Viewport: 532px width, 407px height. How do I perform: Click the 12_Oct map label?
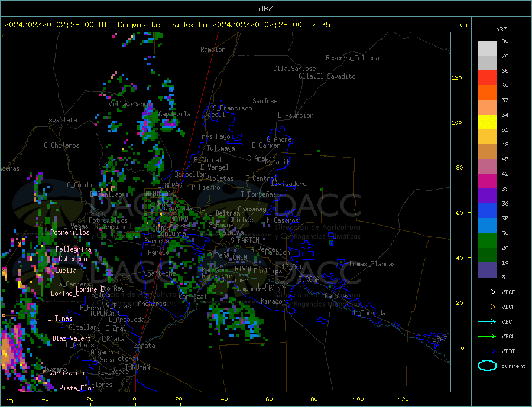pos(292,267)
